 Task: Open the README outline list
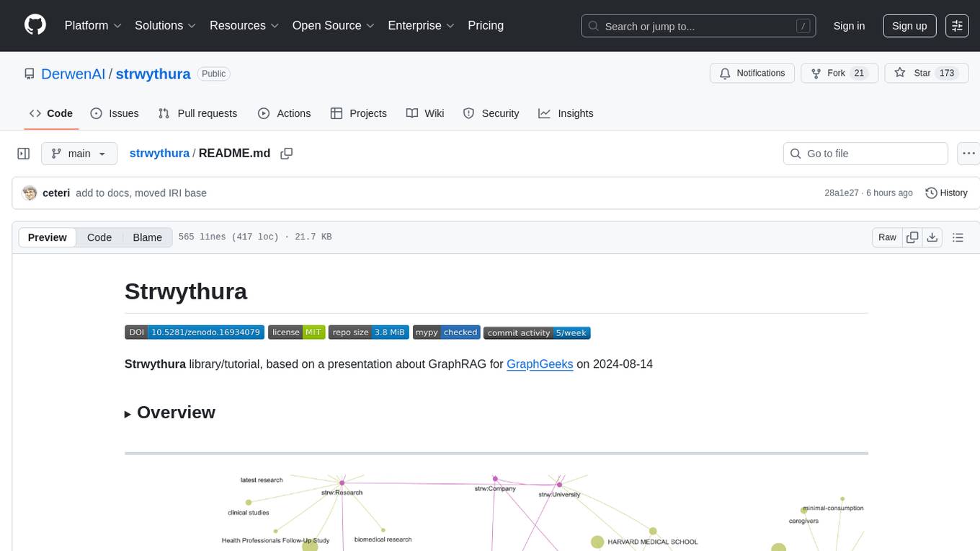click(x=958, y=237)
